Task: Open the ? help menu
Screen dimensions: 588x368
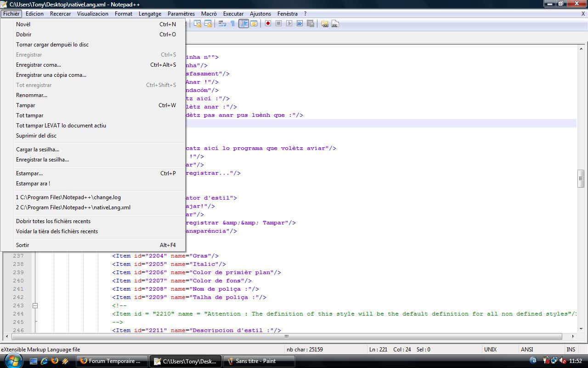Action: 305,14
